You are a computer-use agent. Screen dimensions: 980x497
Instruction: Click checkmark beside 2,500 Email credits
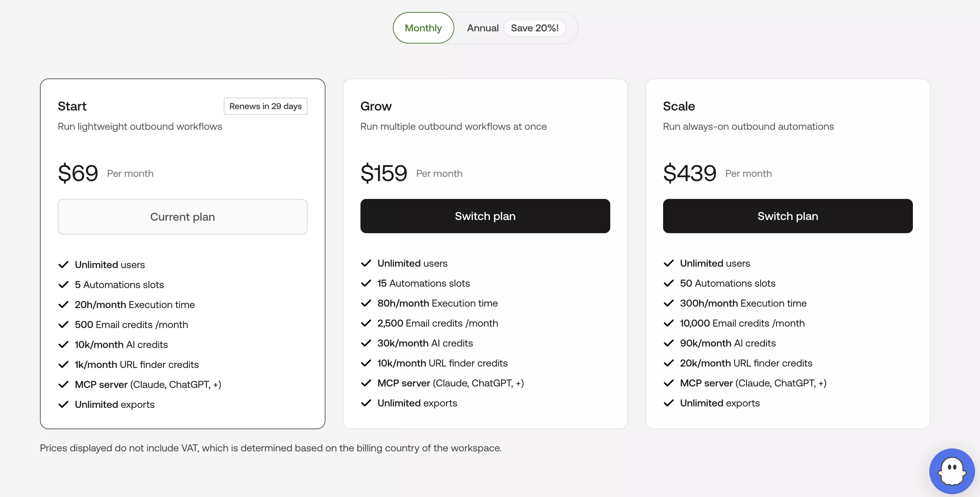click(x=366, y=323)
